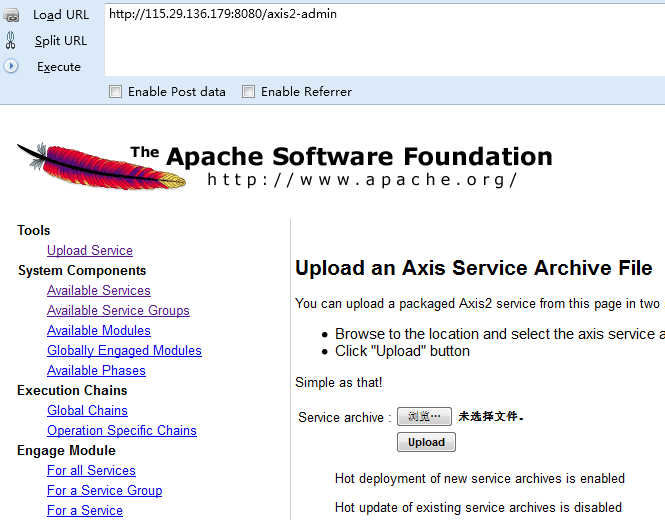Image resolution: width=665 pixels, height=520 pixels.
Task: Click the Split URL scissors icon
Action: [x=11, y=41]
